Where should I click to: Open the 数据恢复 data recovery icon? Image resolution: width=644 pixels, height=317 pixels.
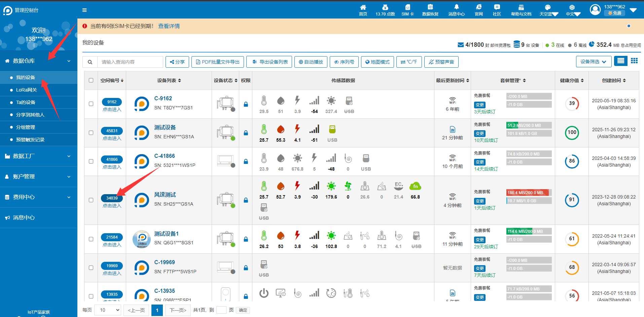(x=430, y=7)
